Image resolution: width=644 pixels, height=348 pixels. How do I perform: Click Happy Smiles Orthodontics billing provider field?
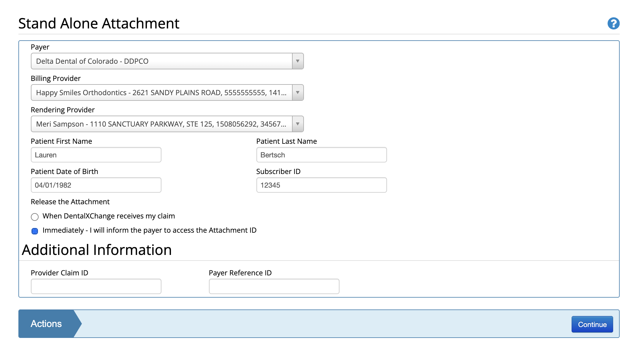pyautogui.click(x=161, y=92)
